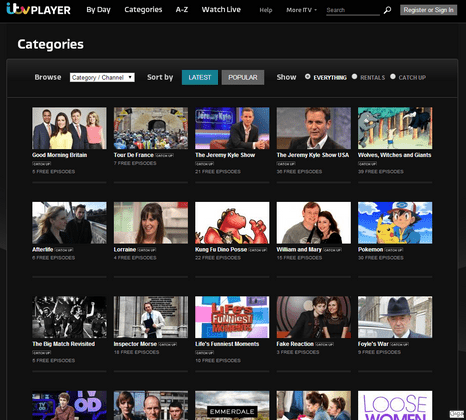
Task: Click Register or Sign In button
Action: [x=428, y=10]
